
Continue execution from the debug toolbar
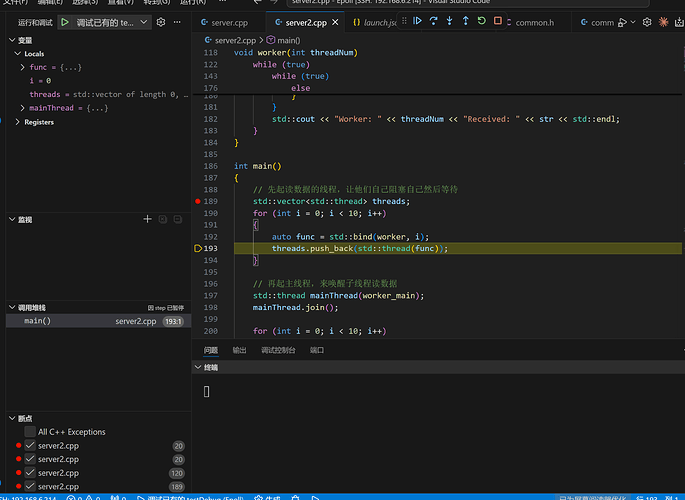click(417, 21)
